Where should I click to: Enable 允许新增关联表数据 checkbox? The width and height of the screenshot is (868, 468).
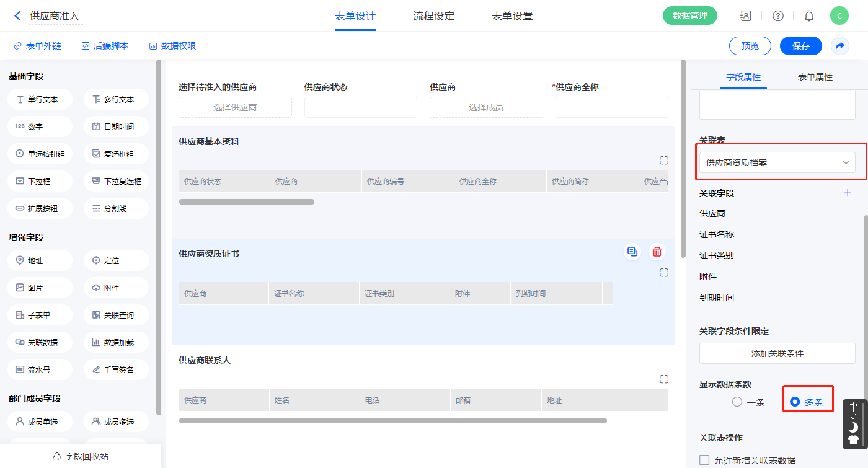click(704, 460)
